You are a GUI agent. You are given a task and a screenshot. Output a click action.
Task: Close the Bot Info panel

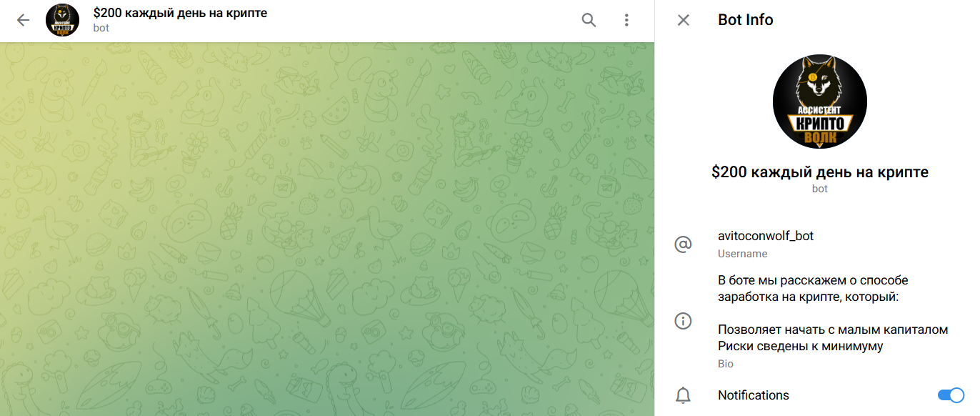[x=684, y=20]
